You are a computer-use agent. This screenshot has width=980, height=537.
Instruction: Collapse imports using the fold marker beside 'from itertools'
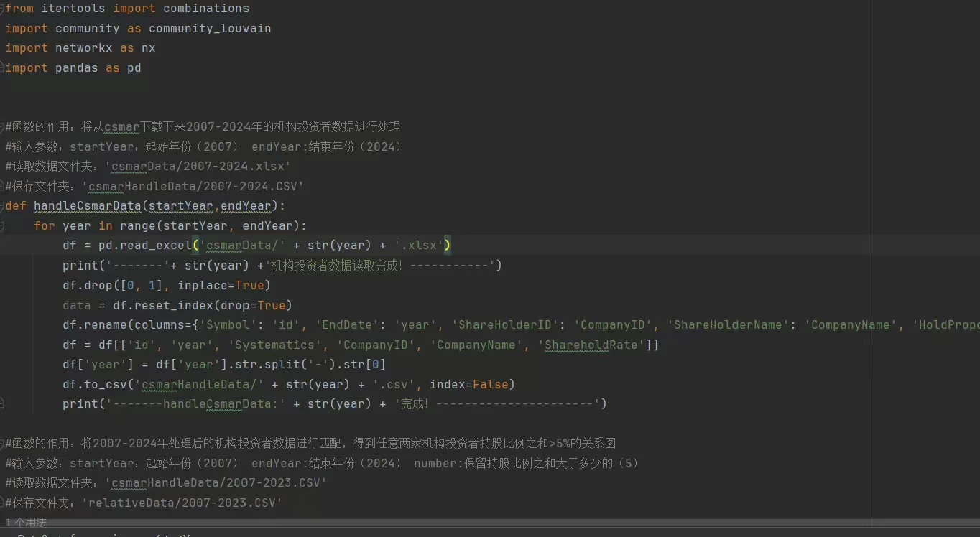(x=2, y=9)
